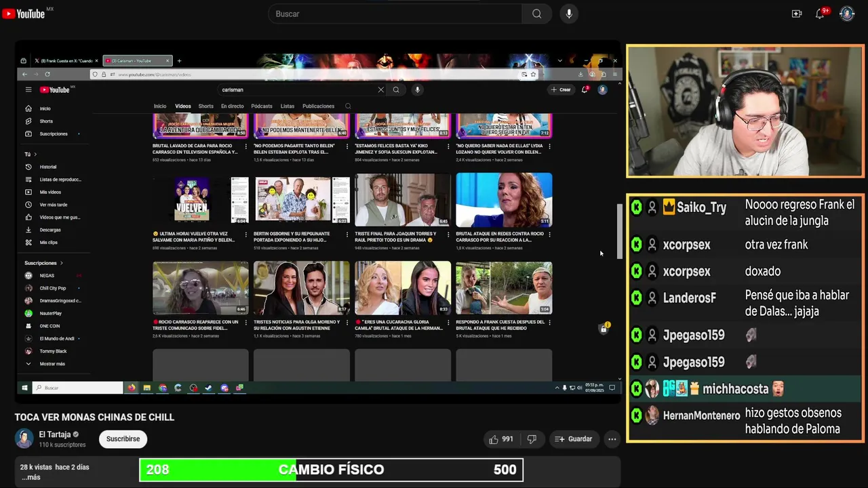Switch to the Listas channel tab
The height and width of the screenshot is (488, 868).
pos(288,106)
